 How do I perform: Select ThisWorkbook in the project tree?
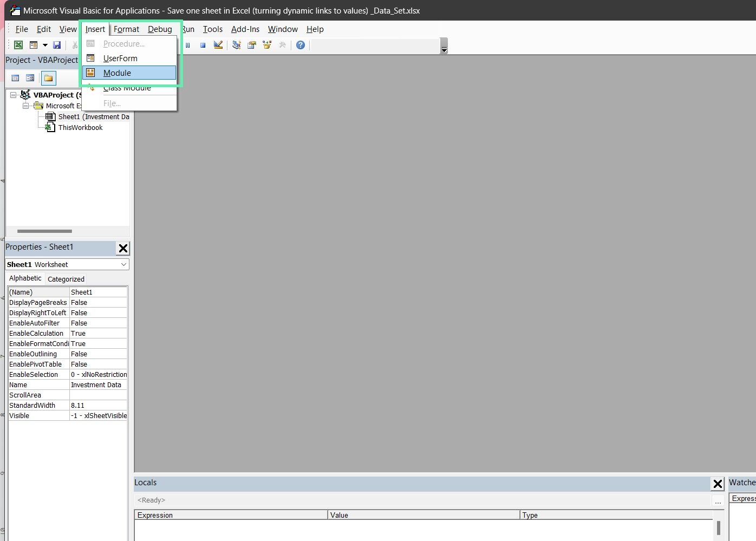80,127
